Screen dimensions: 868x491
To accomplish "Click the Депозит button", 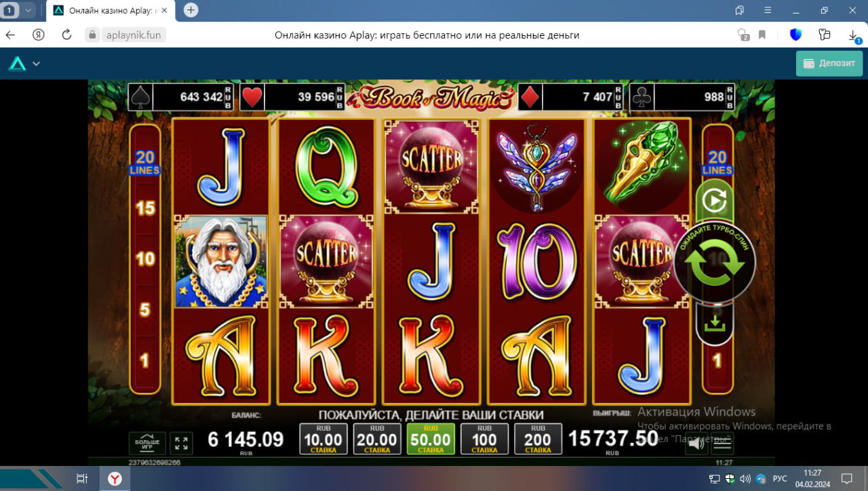I will click(829, 63).
